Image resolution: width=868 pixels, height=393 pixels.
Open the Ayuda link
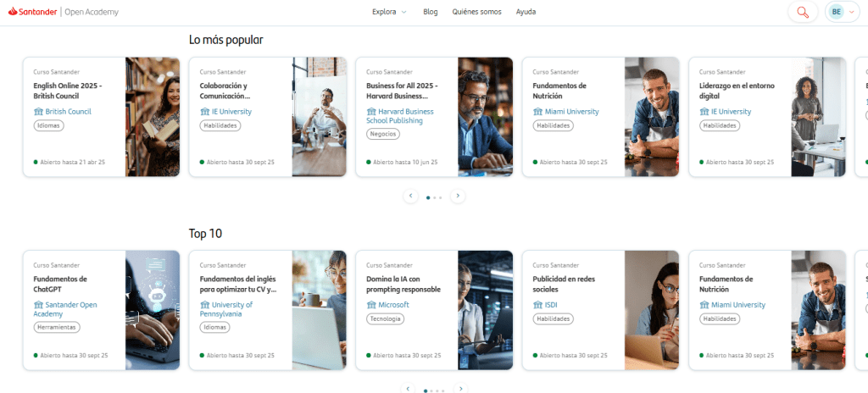[x=526, y=12]
